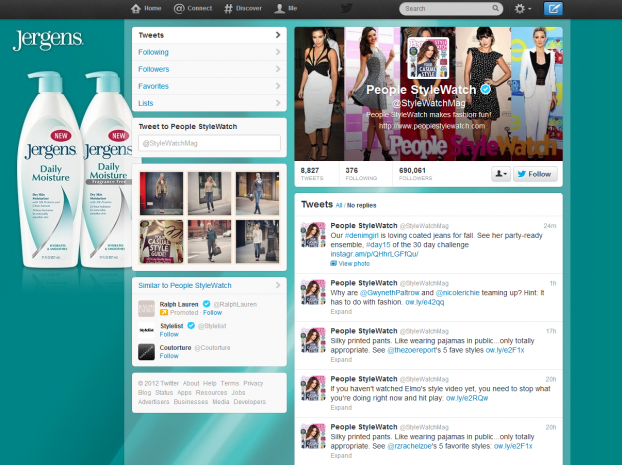Click avatar of the coated jeans tweet
622x465 pixels.
313,235
